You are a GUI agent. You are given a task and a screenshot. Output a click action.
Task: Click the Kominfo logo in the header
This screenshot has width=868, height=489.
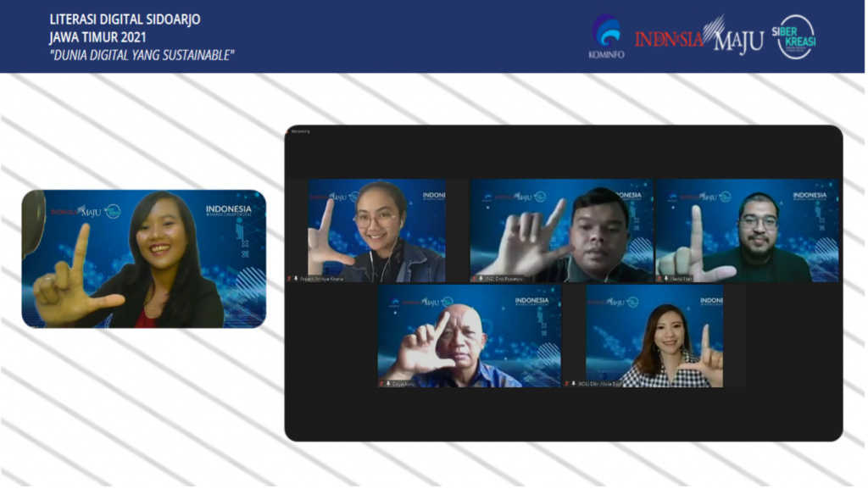tap(606, 36)
